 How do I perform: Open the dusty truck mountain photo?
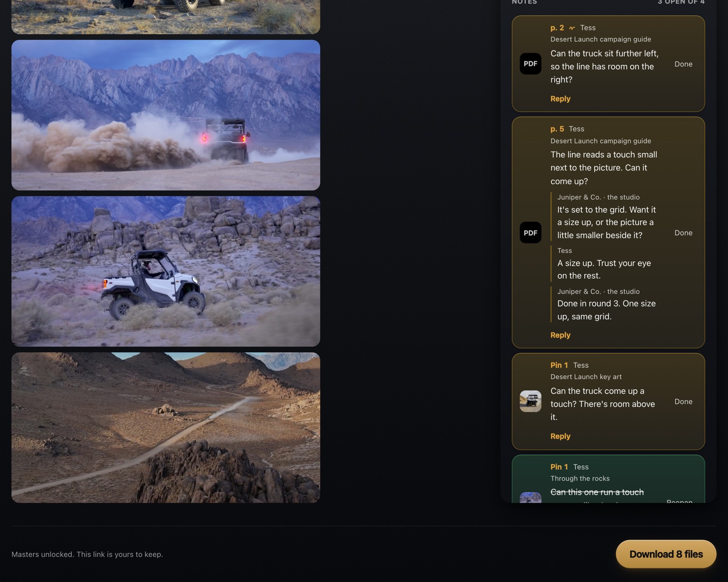(x=166, y=115)
